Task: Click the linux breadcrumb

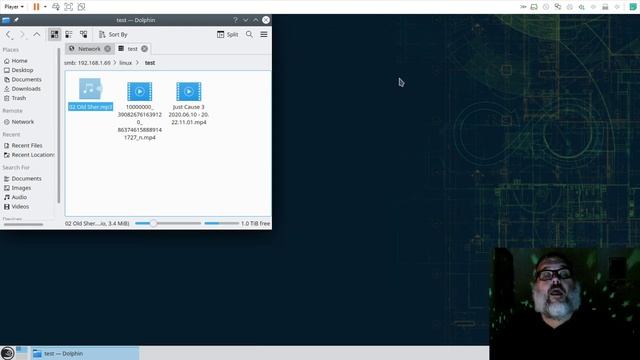Action: 126,63
